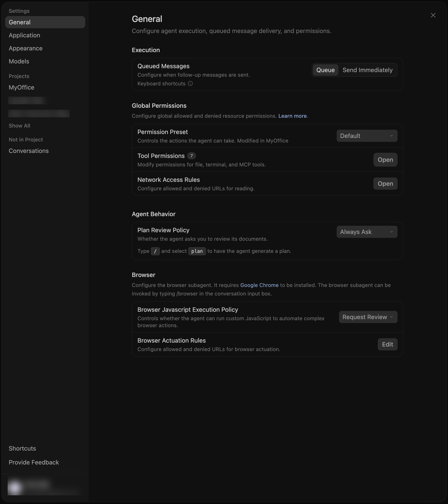Open Network Access Rules
The image size is (448, 504).
click(x=385, y=184)
